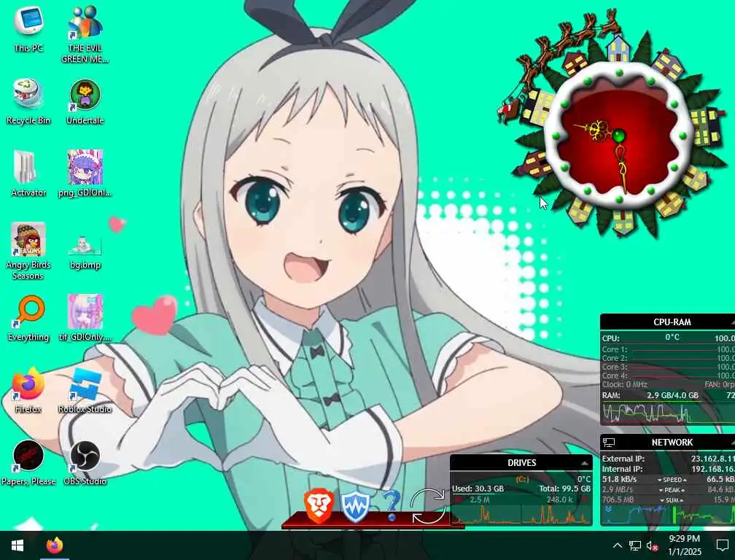
Task: Click the Core 4: usage row
Action: 669,376
